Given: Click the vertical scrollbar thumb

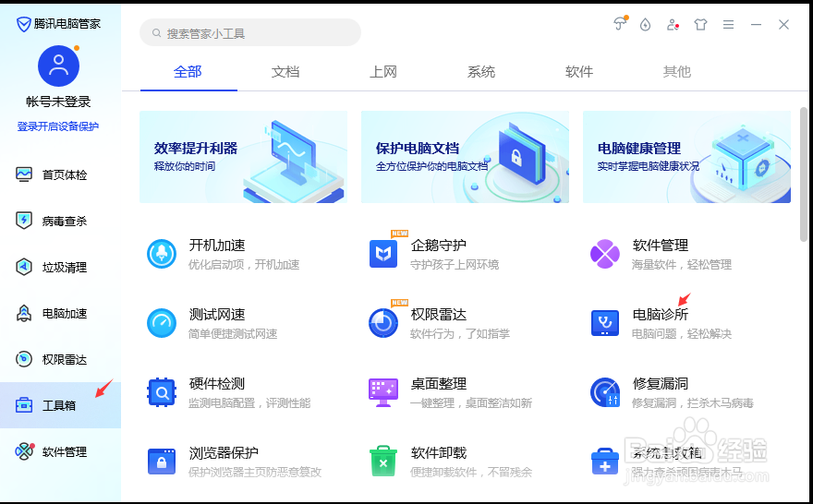Looking at the screenshot, I should coord(804,174).
